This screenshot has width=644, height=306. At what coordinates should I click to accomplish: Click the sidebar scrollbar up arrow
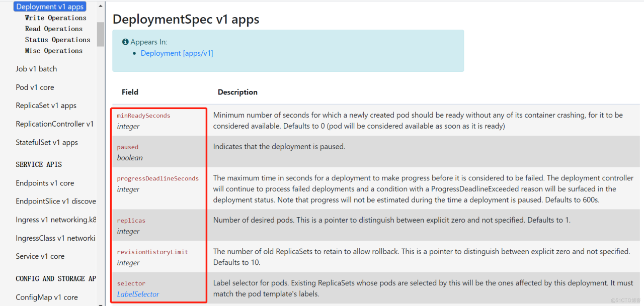click(101, 6)
